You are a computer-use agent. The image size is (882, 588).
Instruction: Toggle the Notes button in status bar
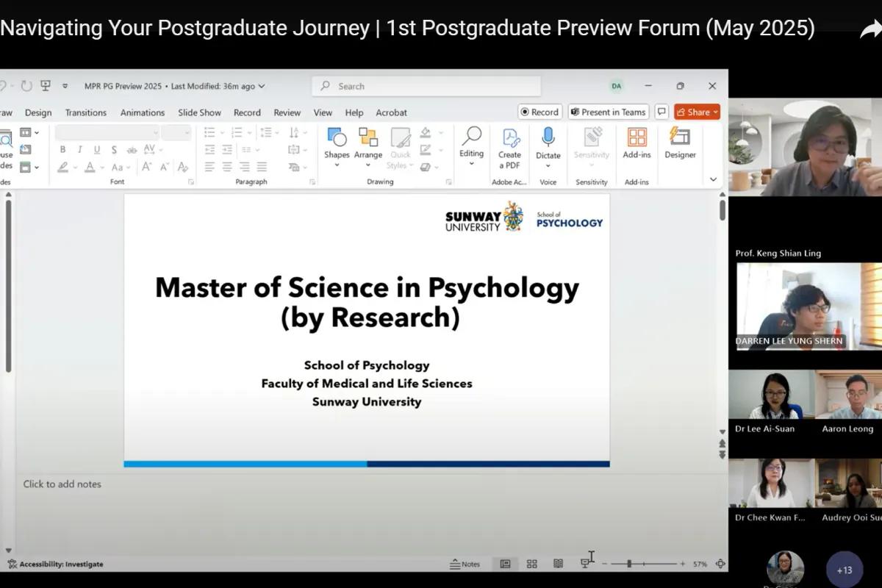465,564
